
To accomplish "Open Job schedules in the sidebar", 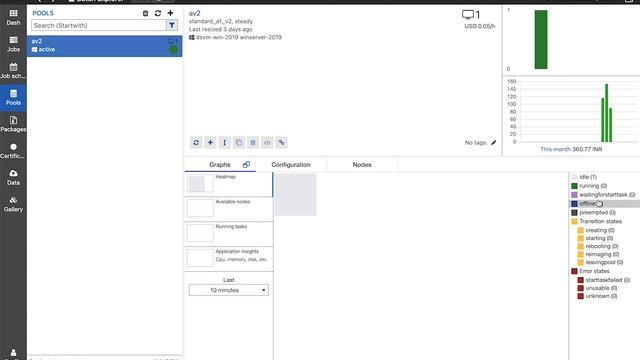I will click(x=13, y=71).
